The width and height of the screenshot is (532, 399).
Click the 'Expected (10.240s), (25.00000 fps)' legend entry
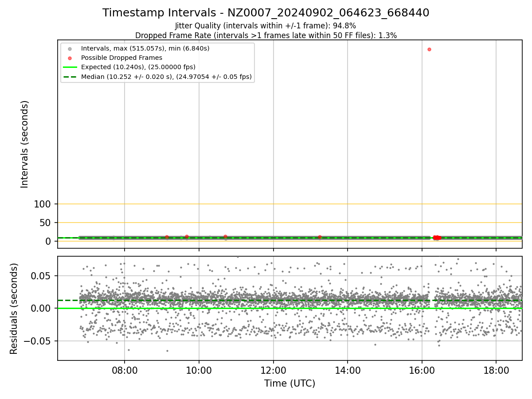138,67
